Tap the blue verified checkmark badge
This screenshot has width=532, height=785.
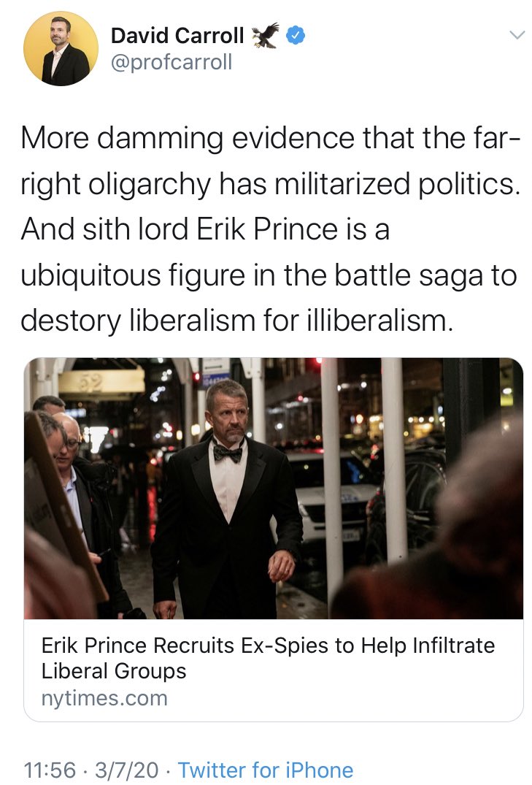click(296, 36)
